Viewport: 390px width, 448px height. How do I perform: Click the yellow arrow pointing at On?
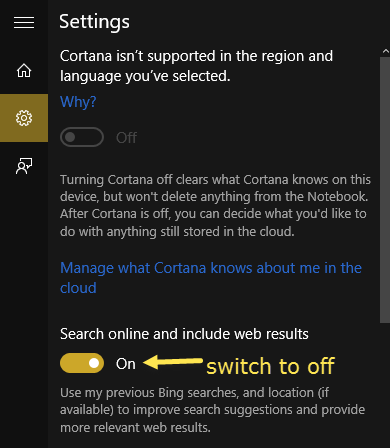pos(173,362)
